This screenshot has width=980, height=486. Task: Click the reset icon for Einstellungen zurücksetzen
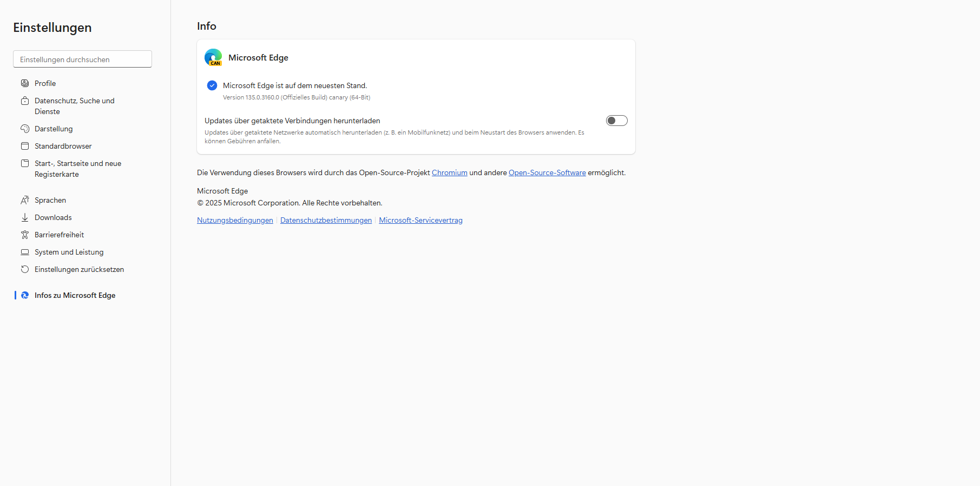pyautogui.click(x=25, y=269)
